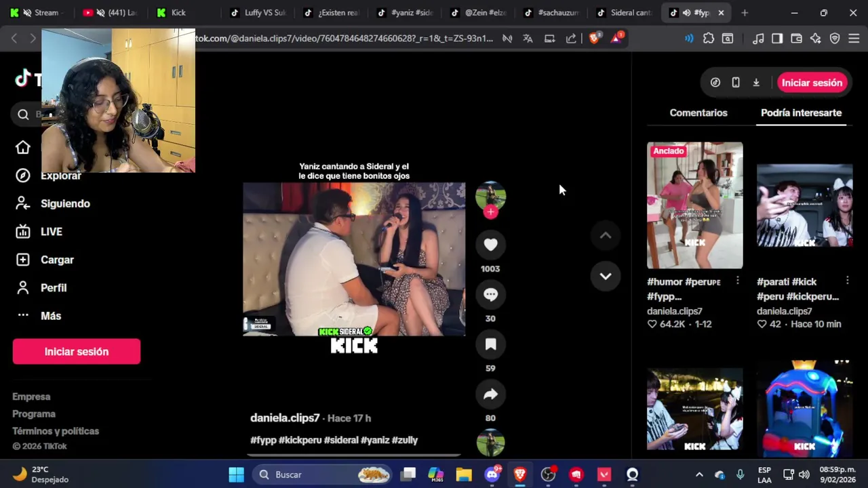
Task: Follow creator with the red plus badge
Action: click(491, 212)
